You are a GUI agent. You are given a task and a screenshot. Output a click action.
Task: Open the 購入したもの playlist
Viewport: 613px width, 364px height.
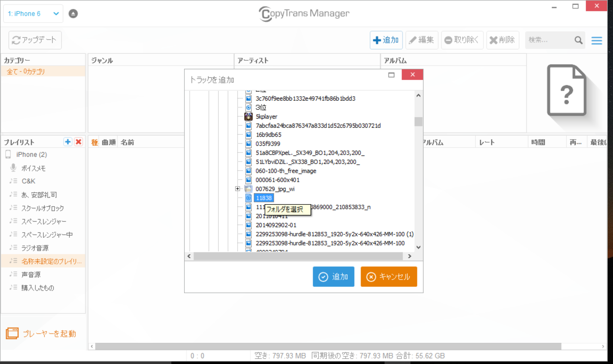pyautogui.click(x=38, y=288)
